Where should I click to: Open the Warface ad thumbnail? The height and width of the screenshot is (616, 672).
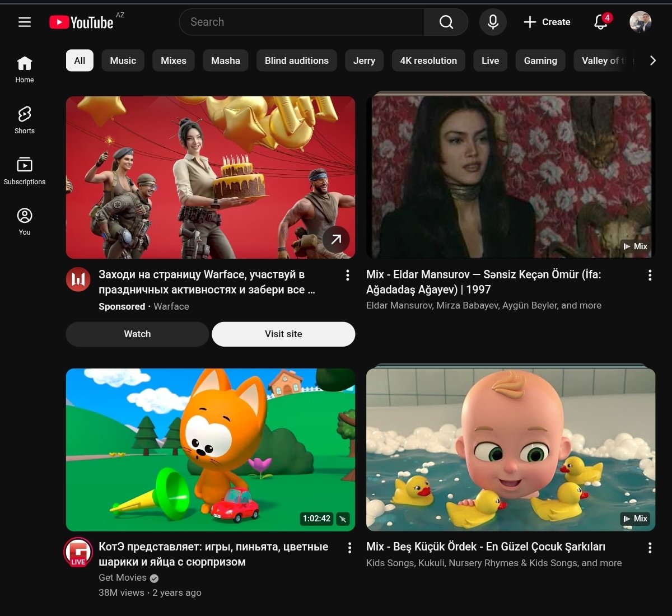pyautogui.click(x=211, y=178)
